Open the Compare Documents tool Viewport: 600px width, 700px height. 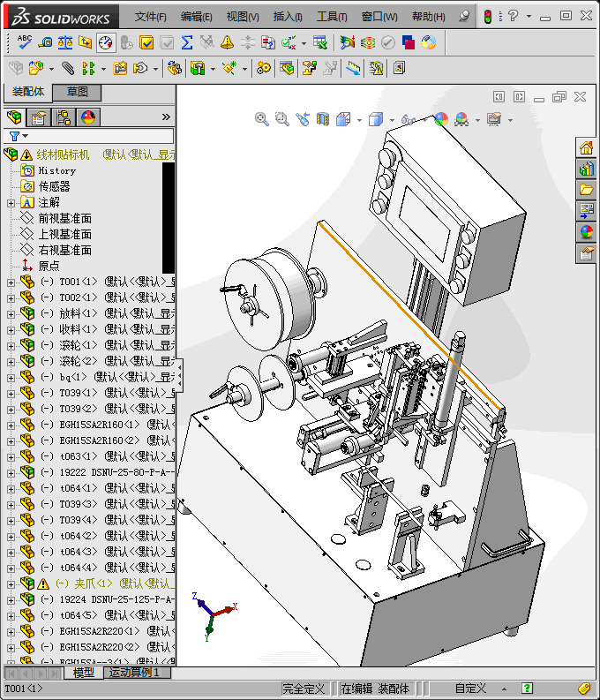(x=267, y=42)
